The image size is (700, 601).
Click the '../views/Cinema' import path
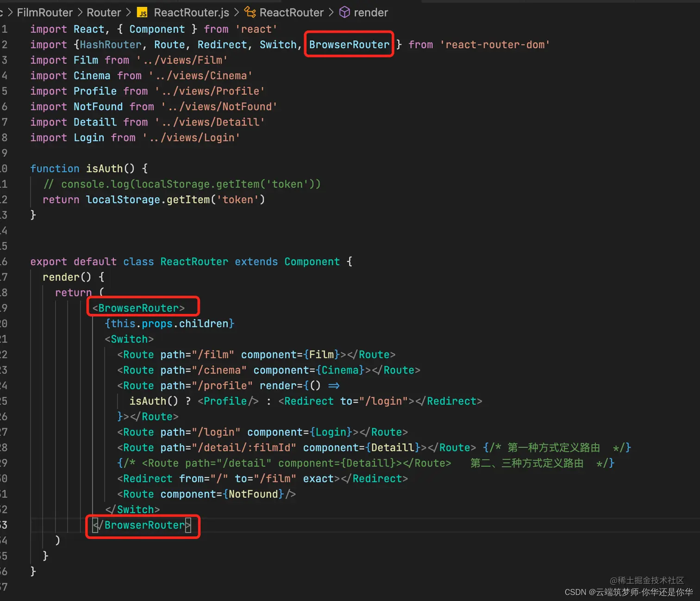coord(200,75)
